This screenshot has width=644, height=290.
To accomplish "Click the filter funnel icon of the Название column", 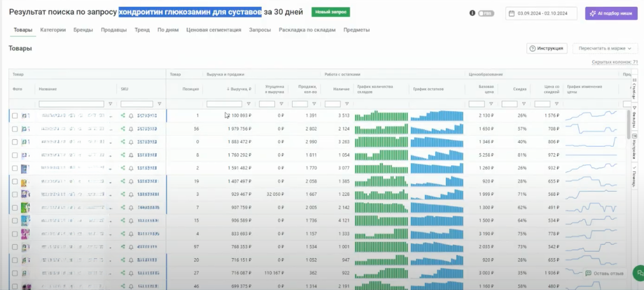I will click(111, 104).
